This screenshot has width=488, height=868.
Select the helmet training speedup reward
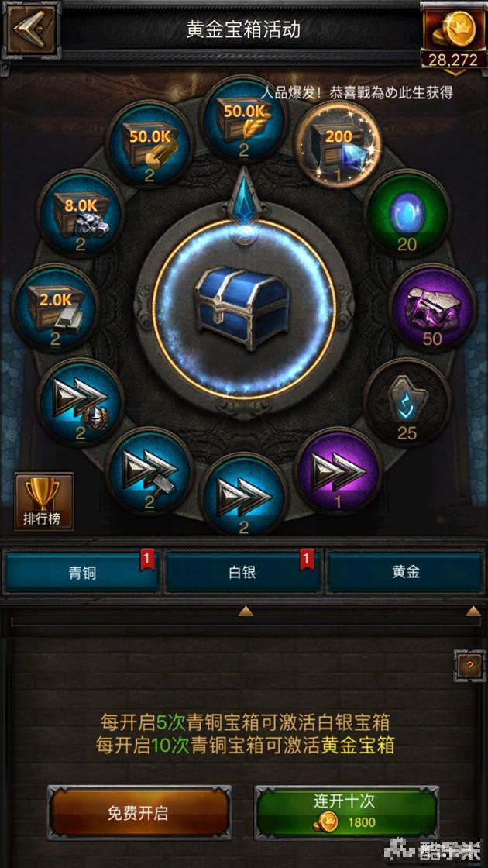(81, 401)
